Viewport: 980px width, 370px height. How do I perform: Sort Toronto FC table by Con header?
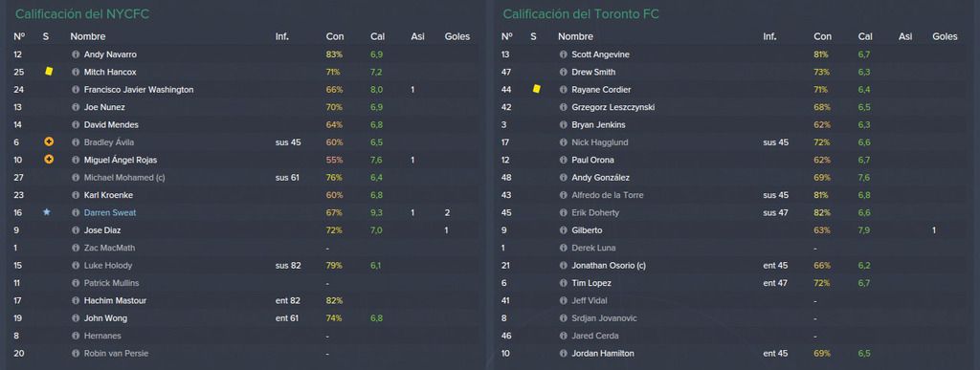pos(822,37)
